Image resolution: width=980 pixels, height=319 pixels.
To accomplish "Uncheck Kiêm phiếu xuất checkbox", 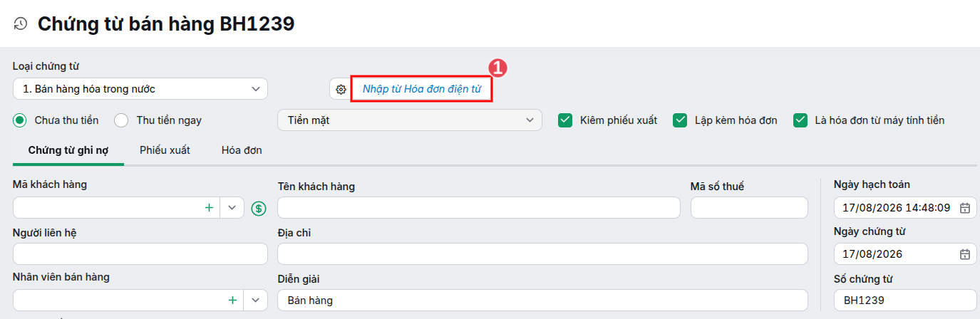I will tap(565, 120).
